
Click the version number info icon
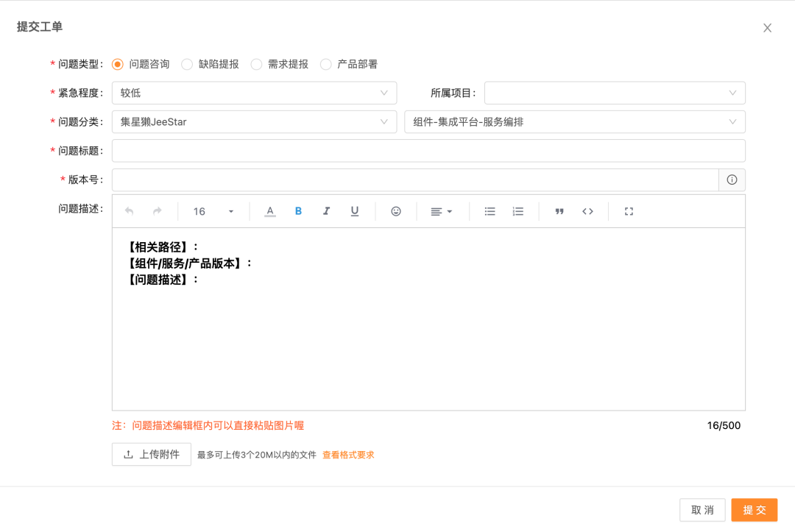[x=732, y=180]
